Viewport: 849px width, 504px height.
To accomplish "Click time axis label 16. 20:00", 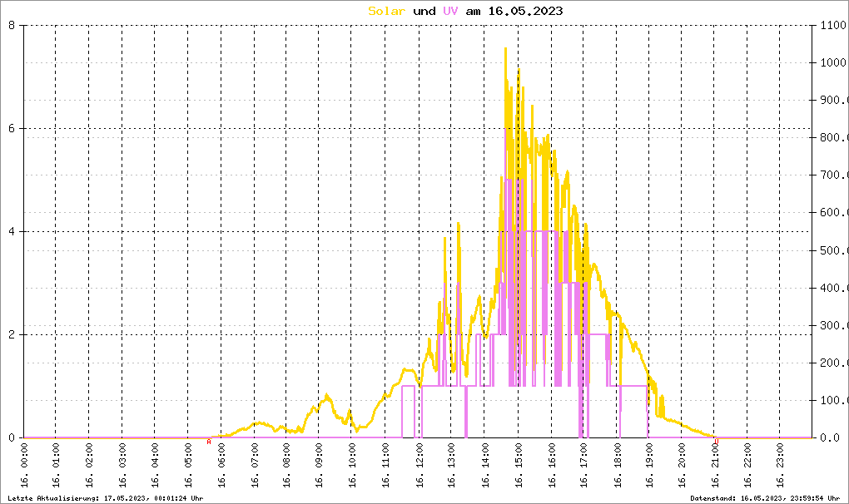I will [x=683, y=465].
